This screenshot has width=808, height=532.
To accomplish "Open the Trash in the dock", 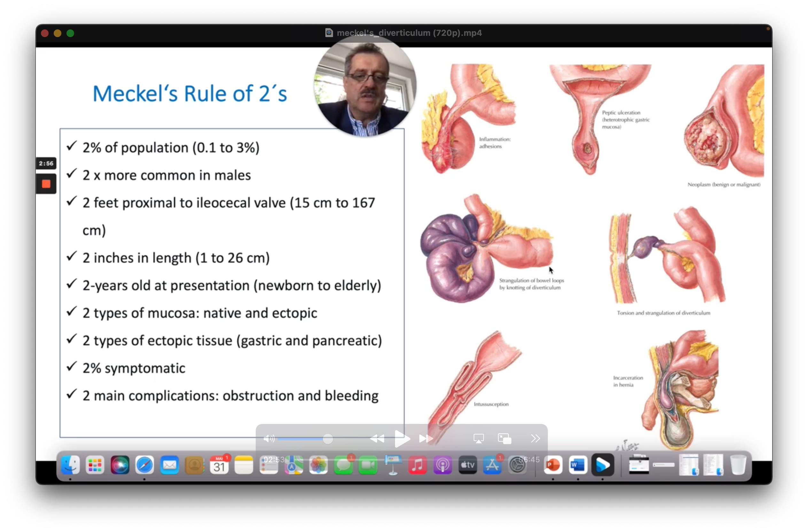I will pyautogui.click(x=738, y=465).
